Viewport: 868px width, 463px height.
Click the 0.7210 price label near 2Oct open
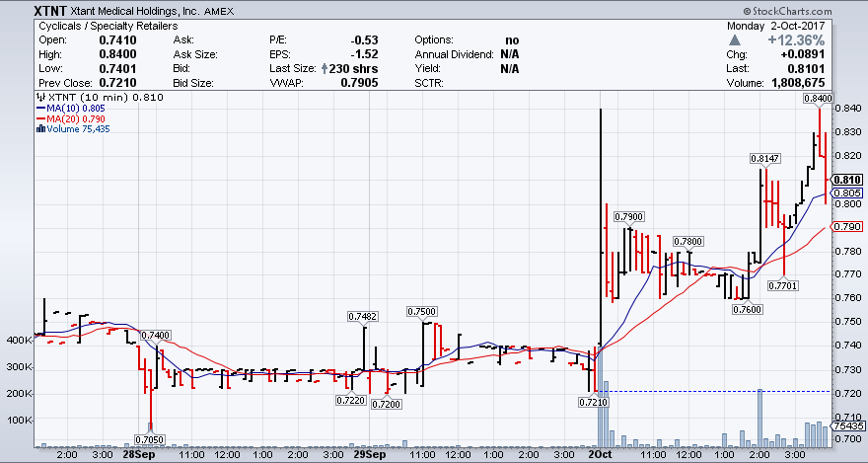tap(593, 403)
